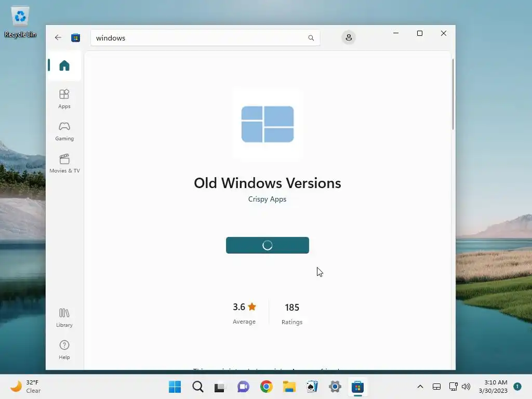Open Help in the sidebar

[64, 350]
